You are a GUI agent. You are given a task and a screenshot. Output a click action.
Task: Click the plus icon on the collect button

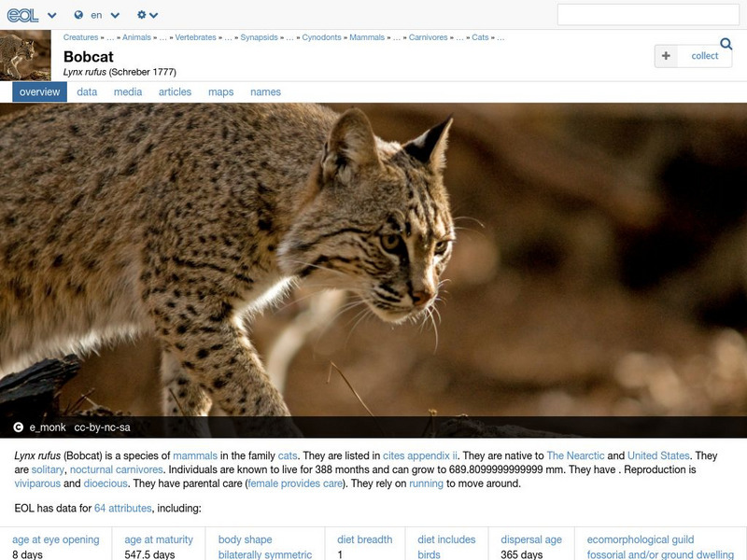[x=664, y=56]
